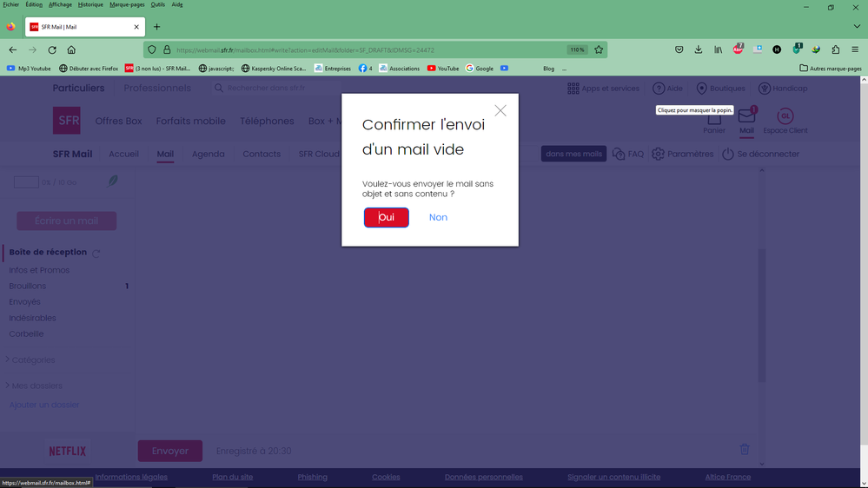Screen dimensions: 868x488
Task: Click the Rechercher dans sfr.fr search field
Action: 278,88
